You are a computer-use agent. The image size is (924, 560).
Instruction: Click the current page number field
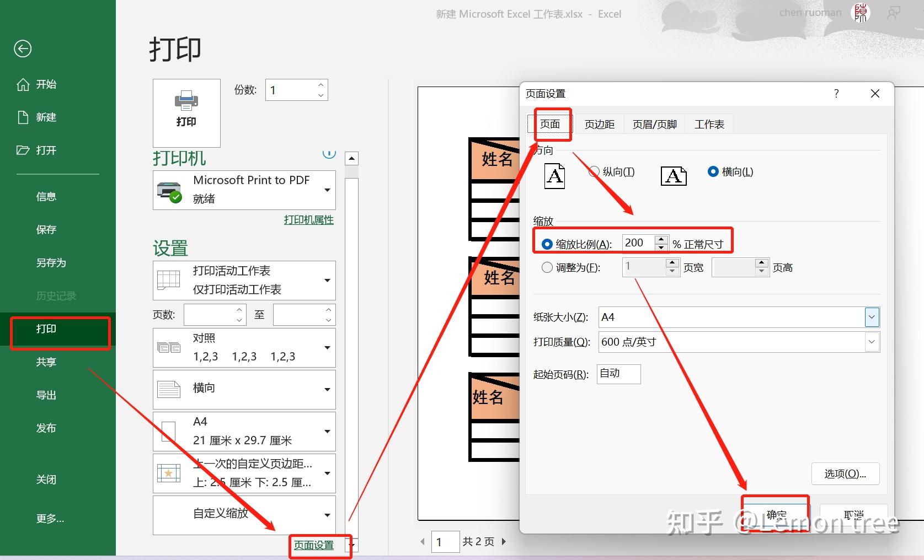tap(445, 542)
